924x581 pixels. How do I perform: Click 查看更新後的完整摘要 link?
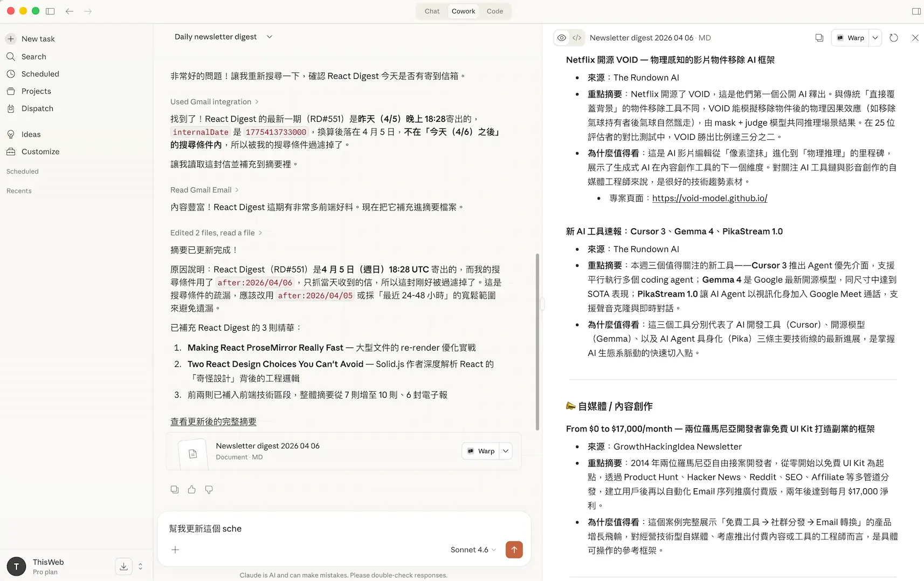coord(212,421)
